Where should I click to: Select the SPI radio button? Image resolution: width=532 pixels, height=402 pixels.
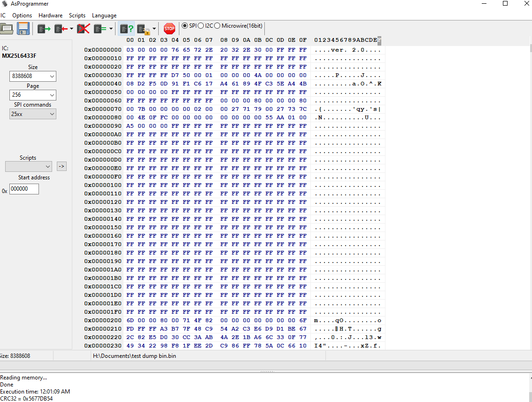point(185,25)
